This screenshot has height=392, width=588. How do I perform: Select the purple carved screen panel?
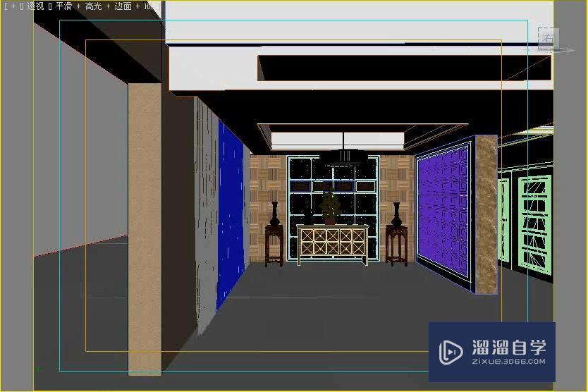tap(443, 213)
